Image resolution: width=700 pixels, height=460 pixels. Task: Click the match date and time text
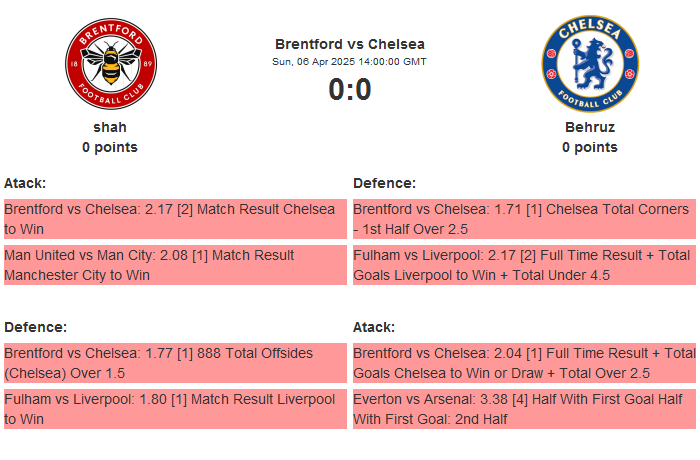(349, 62)
